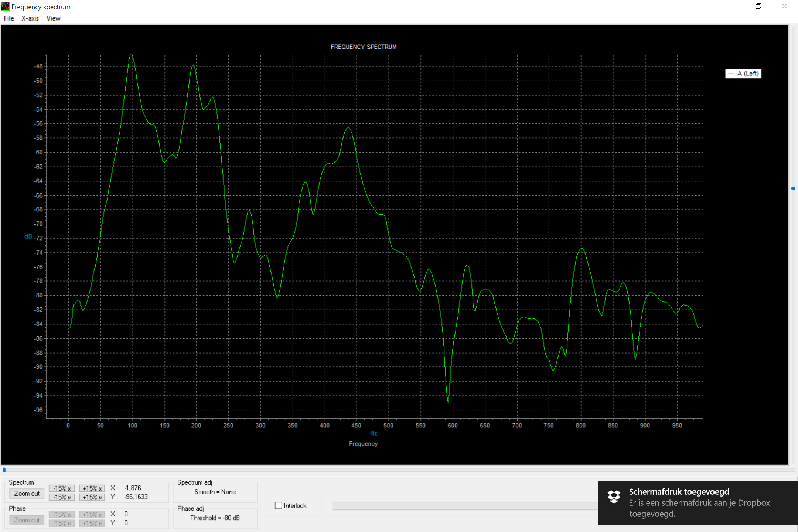Open the Schermafdruk toegevoegd notification
Viewport: 798px width, 532px height.
pos(698,503)
